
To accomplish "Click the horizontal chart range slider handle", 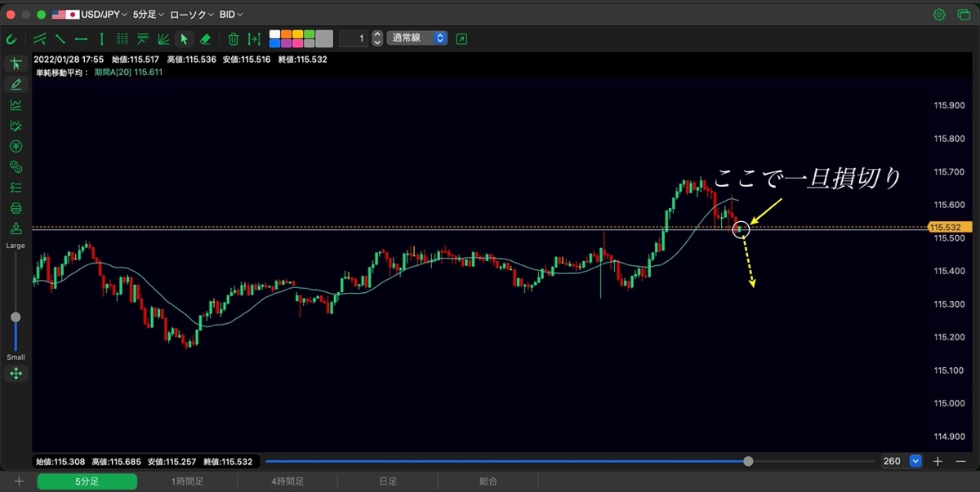I will point(748,461).
